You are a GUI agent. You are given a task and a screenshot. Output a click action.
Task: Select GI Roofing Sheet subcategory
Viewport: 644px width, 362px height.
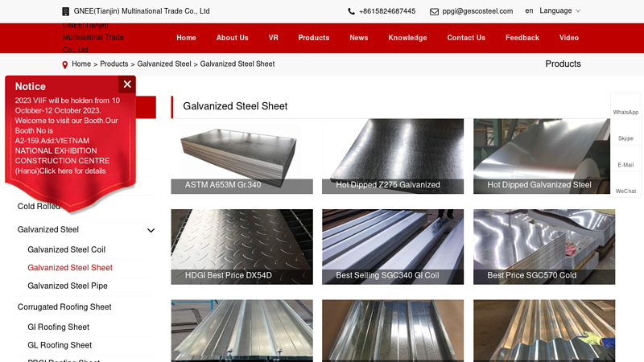coord(58,327)
